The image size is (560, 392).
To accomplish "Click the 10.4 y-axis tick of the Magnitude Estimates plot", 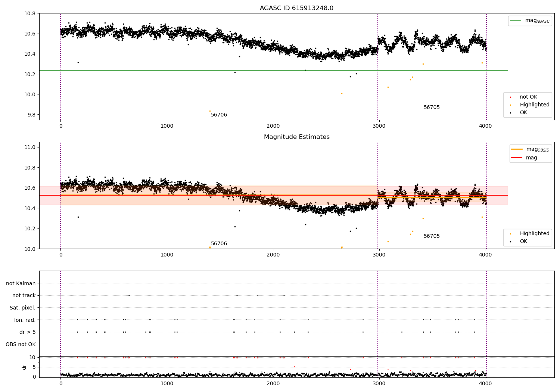I will tap(30, 208).
